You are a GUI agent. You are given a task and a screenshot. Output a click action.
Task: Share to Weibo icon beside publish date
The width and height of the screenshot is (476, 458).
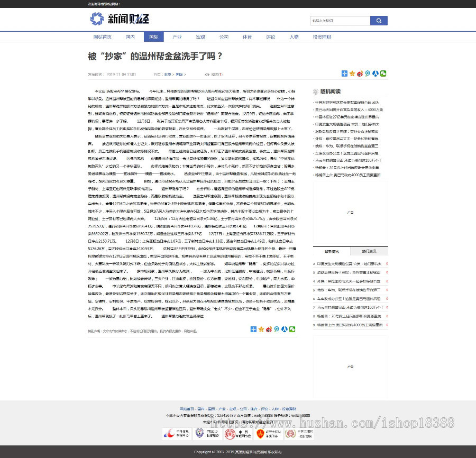(x=360, y=74)
